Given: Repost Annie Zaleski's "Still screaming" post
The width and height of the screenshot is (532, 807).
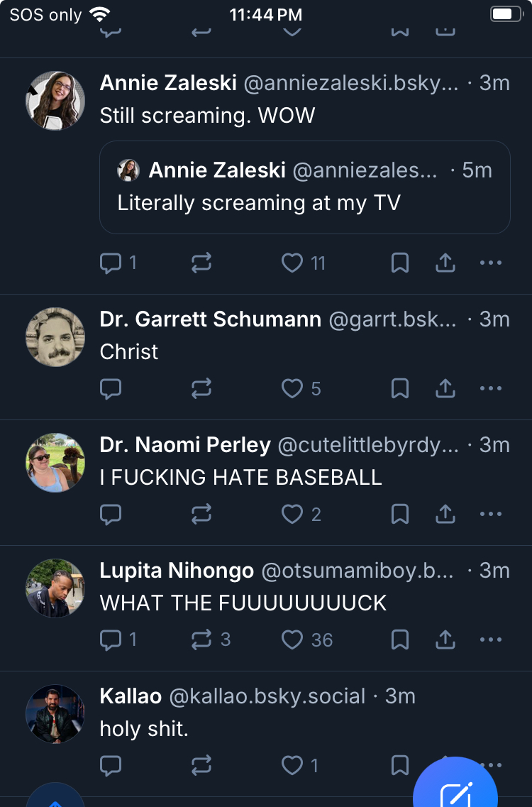Looking at the screenshot, I should pyautogui.click(x=202, y=263).
